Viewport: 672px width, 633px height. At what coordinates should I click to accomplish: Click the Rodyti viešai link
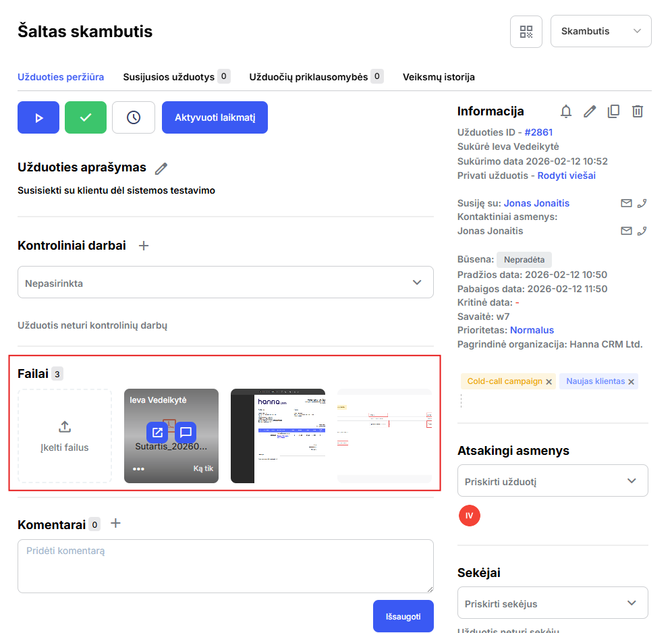[x=567, y=175]
